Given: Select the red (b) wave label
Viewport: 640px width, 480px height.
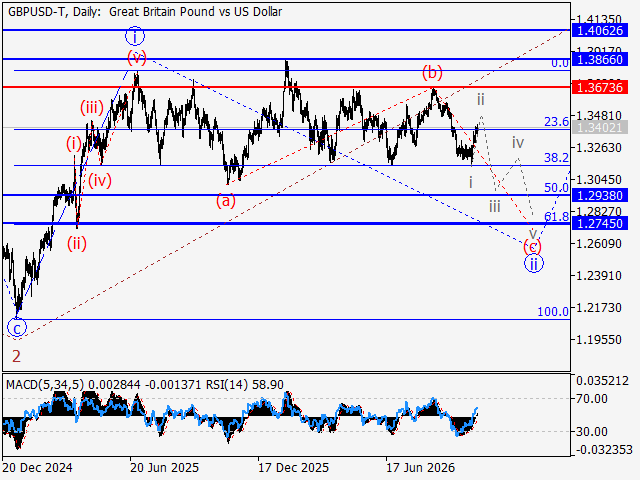Looking at the screenshot, I should (x=432, y=73).
